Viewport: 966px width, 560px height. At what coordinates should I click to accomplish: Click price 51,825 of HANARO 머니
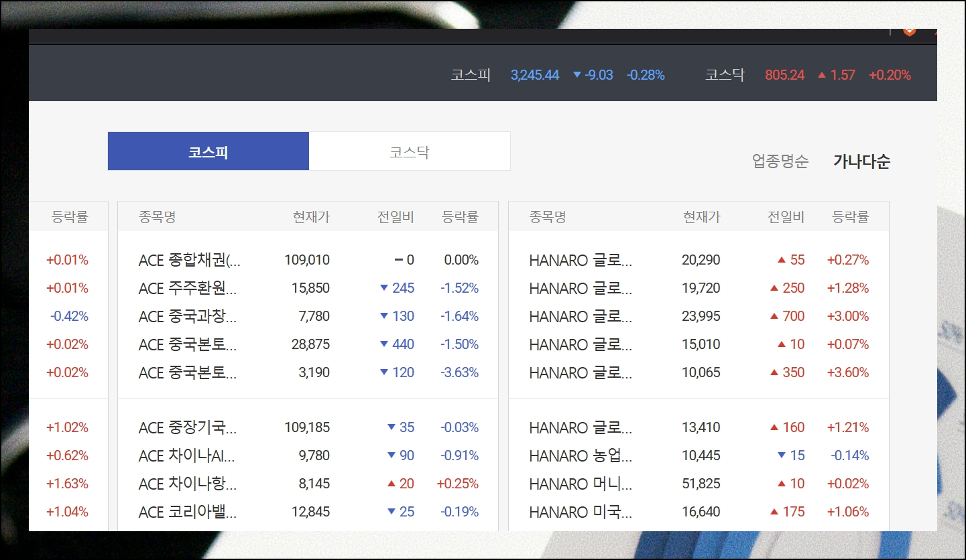(701, 484)
